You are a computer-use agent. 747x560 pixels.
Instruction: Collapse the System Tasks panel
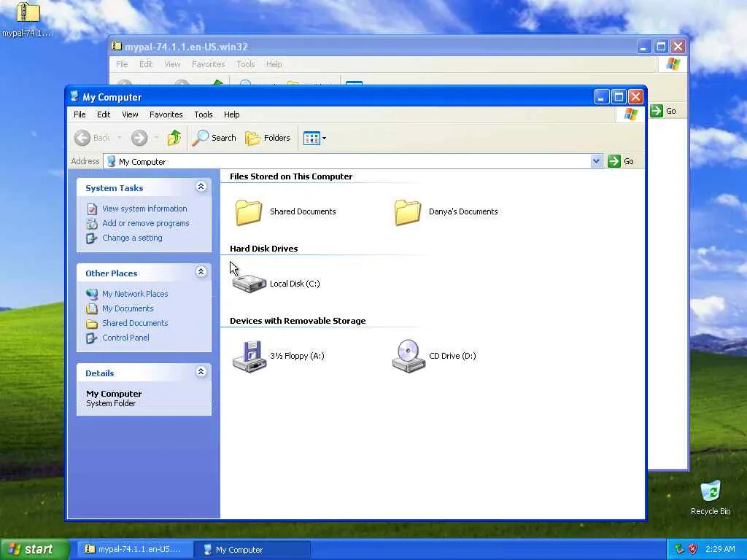coord(201,187)
